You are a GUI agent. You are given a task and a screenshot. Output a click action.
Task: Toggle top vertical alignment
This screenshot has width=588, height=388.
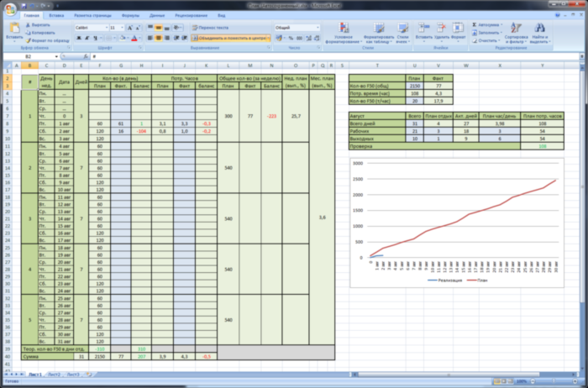[150, 28]
